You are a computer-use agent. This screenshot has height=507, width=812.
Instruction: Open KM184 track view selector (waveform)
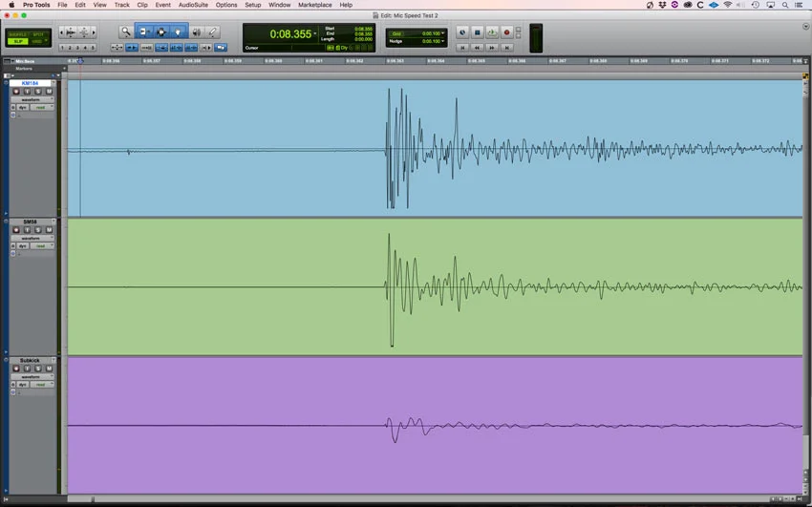32,99
